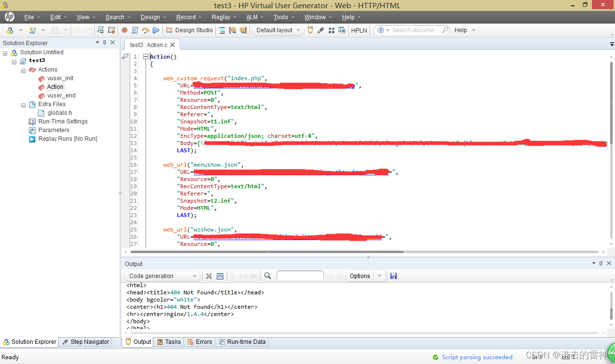Close the test3 : Action.c tab
The image size is (615, 364).
pyautogui.click(x=172, y=45)
